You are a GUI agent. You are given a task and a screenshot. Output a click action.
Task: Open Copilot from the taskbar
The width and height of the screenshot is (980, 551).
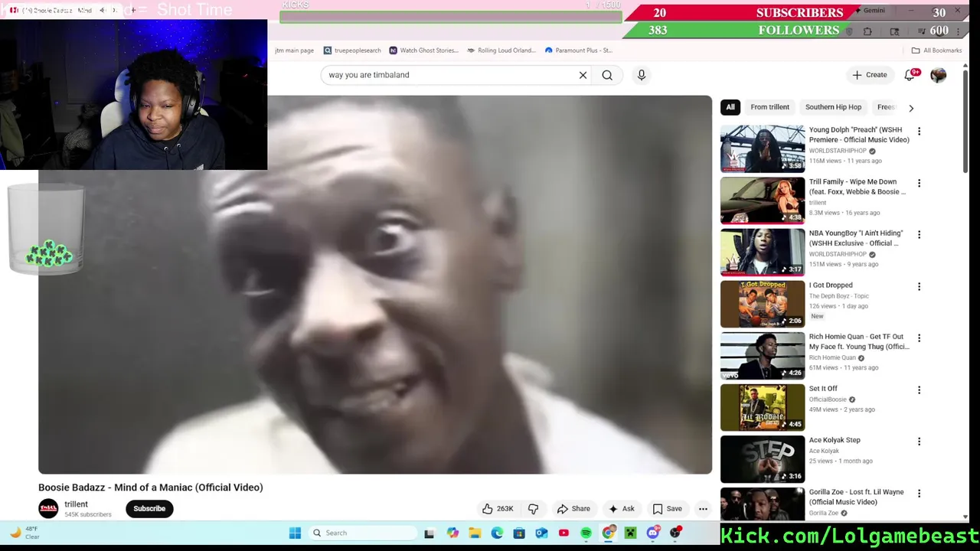coord(452,533)
